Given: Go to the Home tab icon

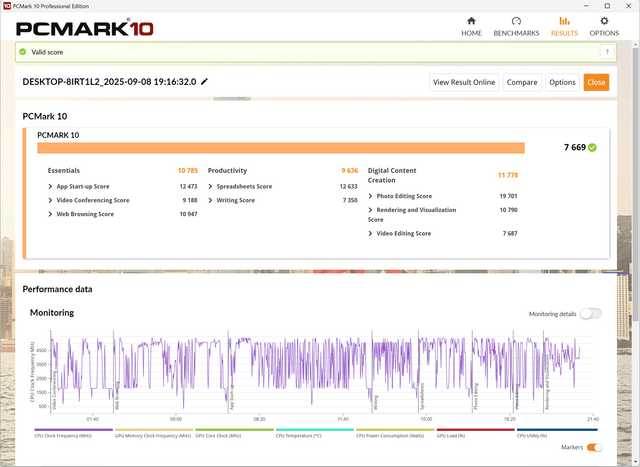Looking at the screenshot, I should [471, 21].
